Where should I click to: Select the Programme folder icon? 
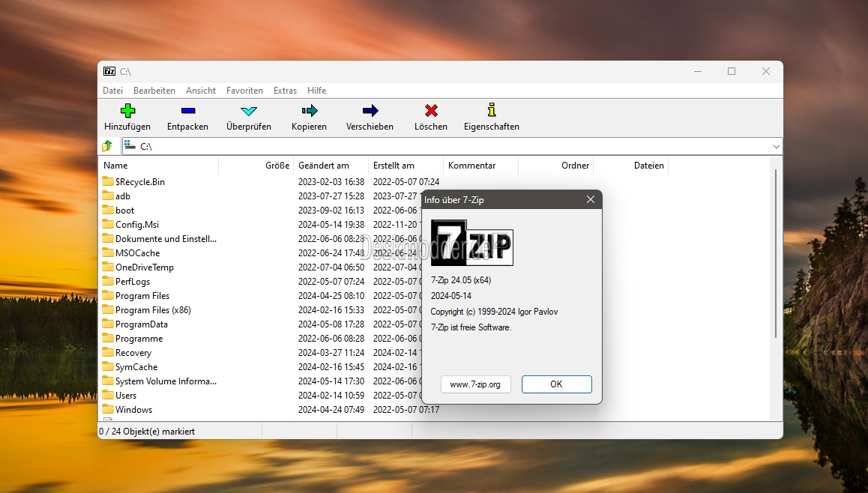point(108,338)
